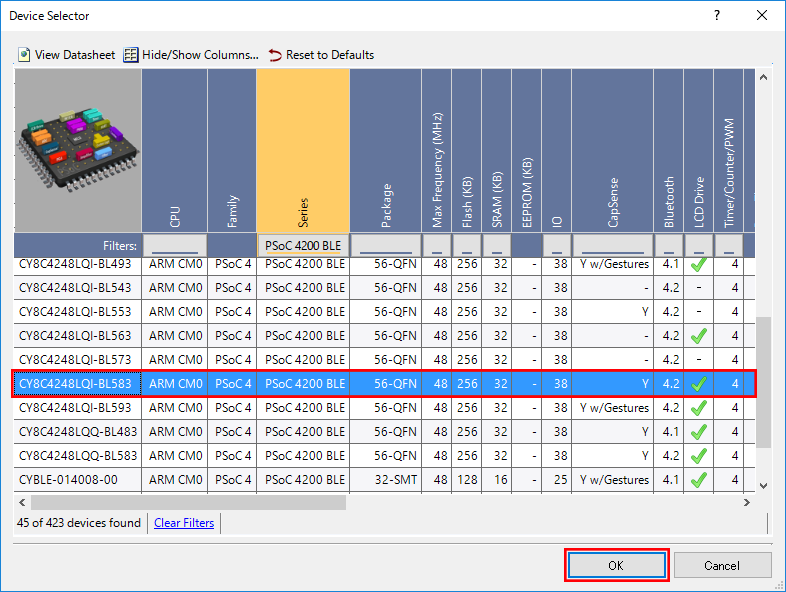This screenshot has width=786, height=592.
Task: Sort by the CapSense column header
Action: [x=613, y=150]
